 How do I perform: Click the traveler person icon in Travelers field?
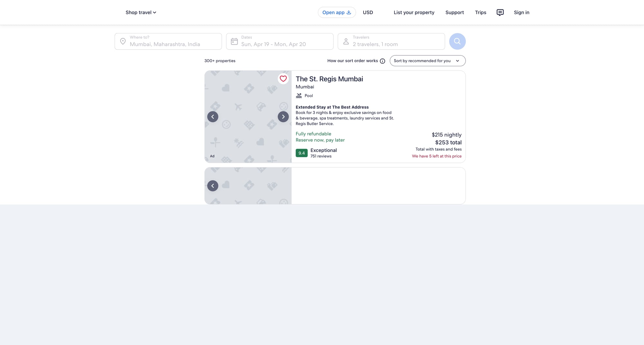(346, 41)
